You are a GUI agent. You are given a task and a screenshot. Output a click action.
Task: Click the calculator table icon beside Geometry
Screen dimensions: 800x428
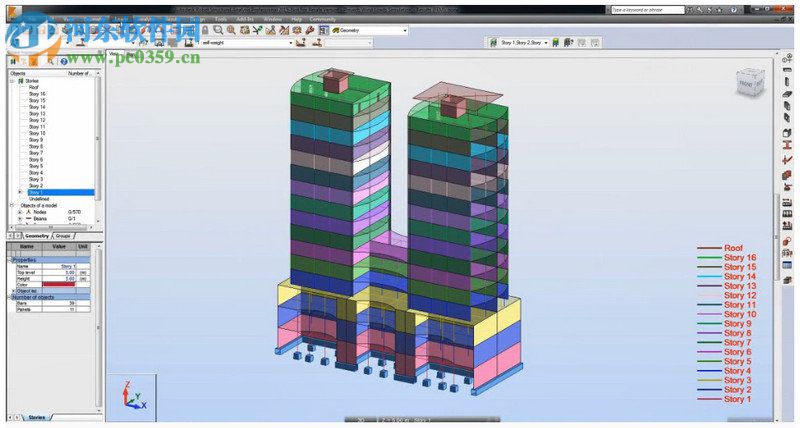(x=323, y=30)
